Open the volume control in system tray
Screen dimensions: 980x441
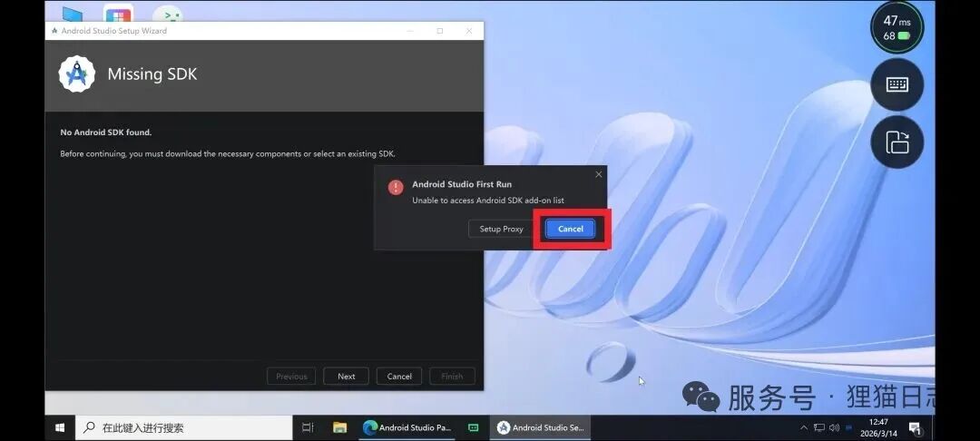(834, 428)
